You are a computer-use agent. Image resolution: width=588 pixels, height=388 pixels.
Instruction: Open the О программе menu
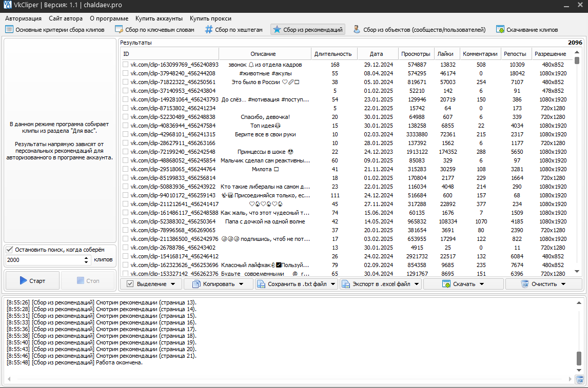click(109, 18)
